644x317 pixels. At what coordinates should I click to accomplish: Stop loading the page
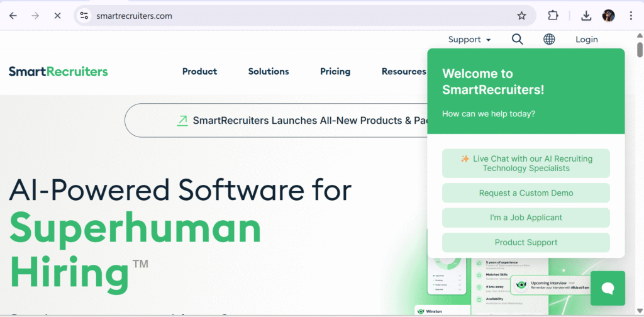[57, 16]
